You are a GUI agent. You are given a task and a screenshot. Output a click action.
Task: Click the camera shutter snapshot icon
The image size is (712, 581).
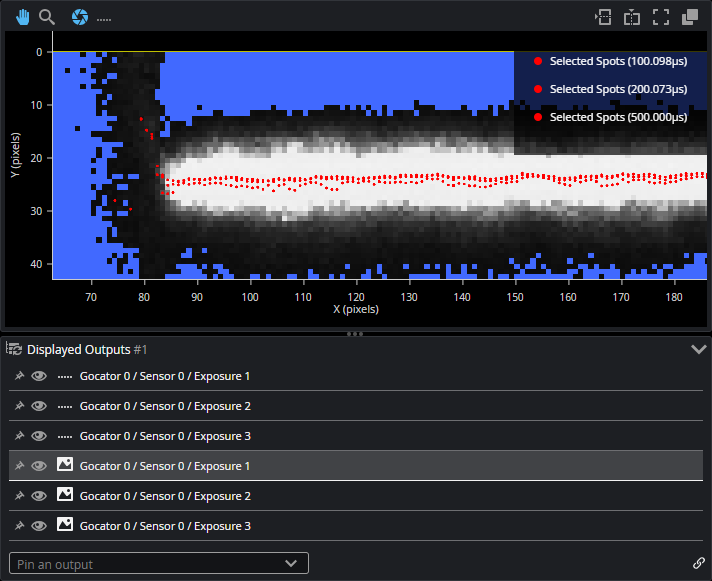point(80,17)
